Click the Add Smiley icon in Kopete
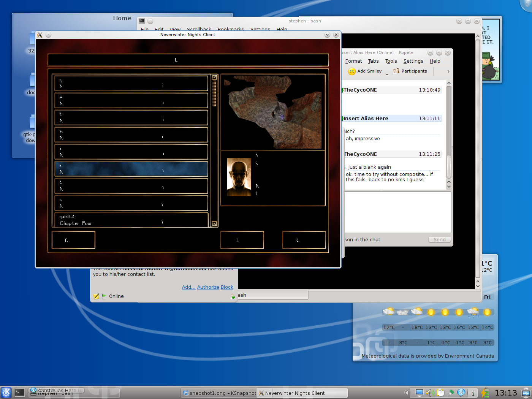The height and width of the screenshot is (399, 532). click(352, 71)
